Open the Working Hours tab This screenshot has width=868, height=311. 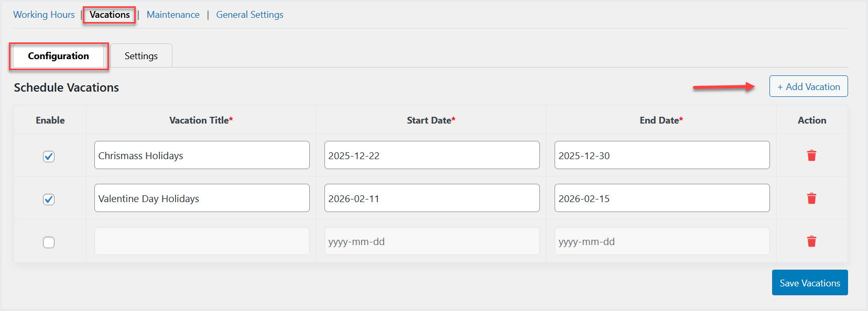coord(44,15)
